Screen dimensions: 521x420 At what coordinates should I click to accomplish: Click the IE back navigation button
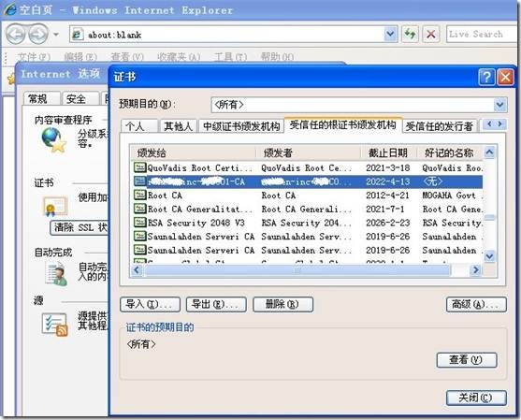pos(16,34)
